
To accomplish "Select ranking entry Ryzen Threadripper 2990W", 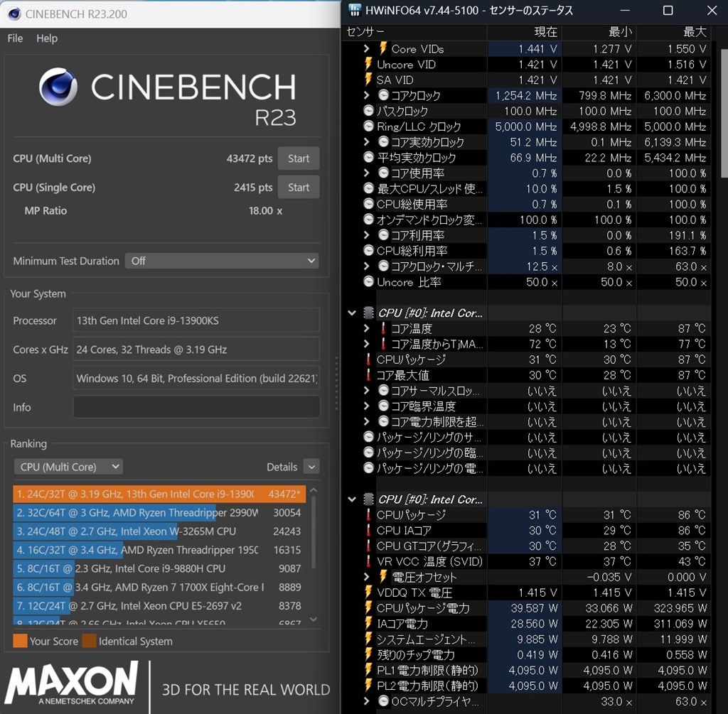I will [x=159, y=513].
